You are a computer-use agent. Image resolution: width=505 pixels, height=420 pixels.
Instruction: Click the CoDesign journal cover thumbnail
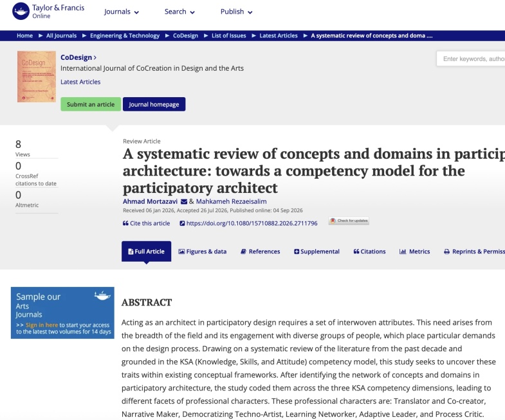pos(37,77)
